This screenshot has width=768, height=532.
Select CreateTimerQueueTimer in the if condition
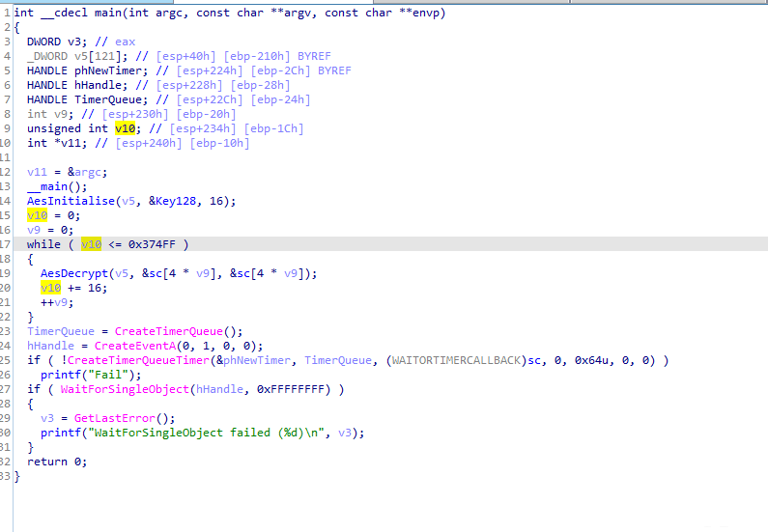[138, 360]
